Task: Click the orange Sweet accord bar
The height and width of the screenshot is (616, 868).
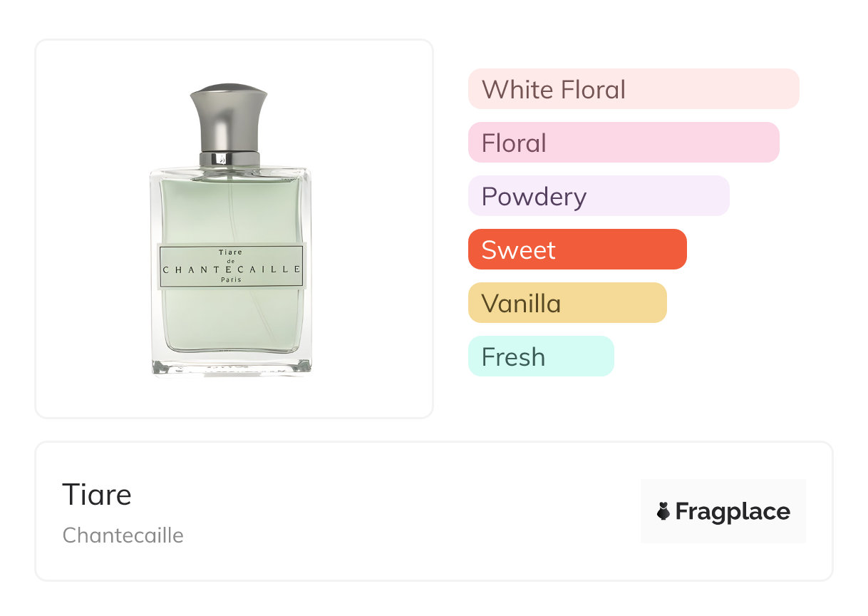Action: [x=577, y=250]
